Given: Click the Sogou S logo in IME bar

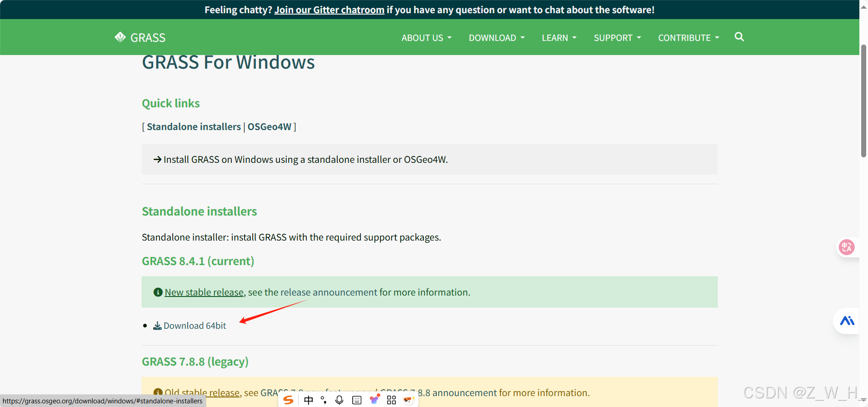Looking at the screenshot, I should tap(288, 400).
